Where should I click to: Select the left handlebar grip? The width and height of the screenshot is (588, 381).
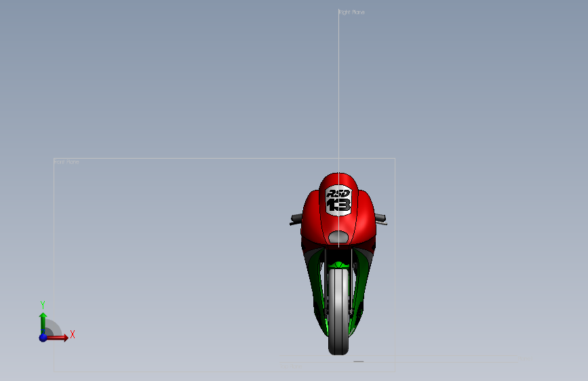tap(296, 219)
